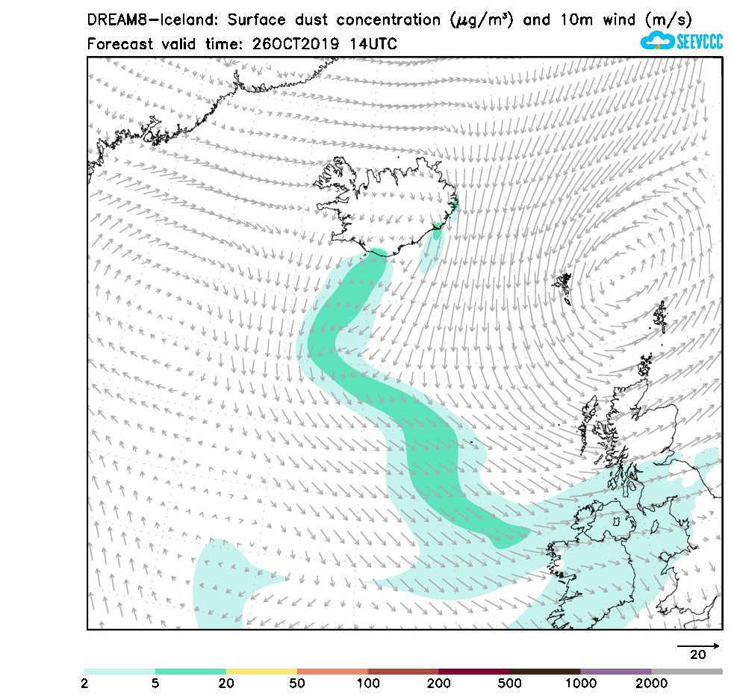734x700 pixels.
Task: Click the SEEVCCC logo text
Action: coord(699,42)
